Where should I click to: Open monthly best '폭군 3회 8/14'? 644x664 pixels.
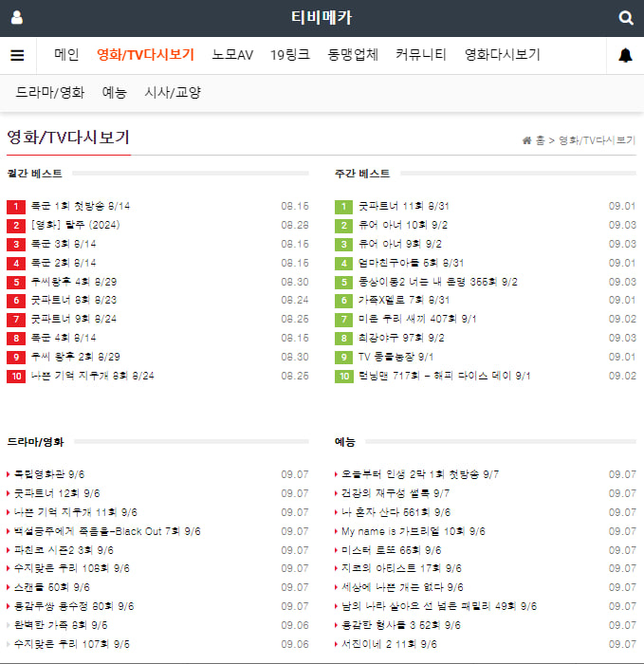64,244
